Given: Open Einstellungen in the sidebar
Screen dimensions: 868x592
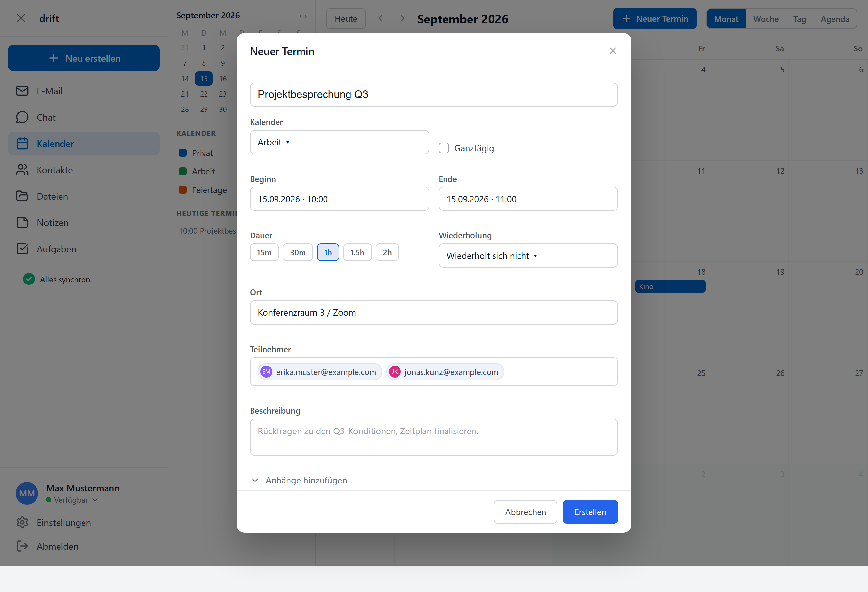Looking at the screenshot, I should (x=84, y=522).
